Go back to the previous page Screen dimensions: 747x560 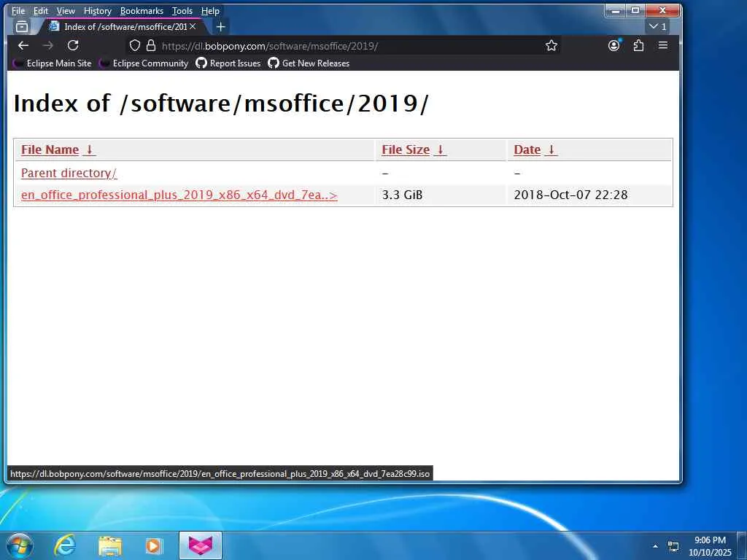click(23, 46)
